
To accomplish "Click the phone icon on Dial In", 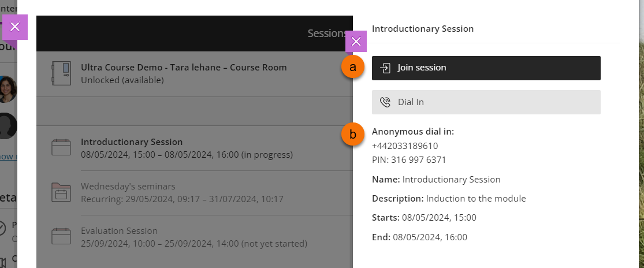I will point(385,102).
